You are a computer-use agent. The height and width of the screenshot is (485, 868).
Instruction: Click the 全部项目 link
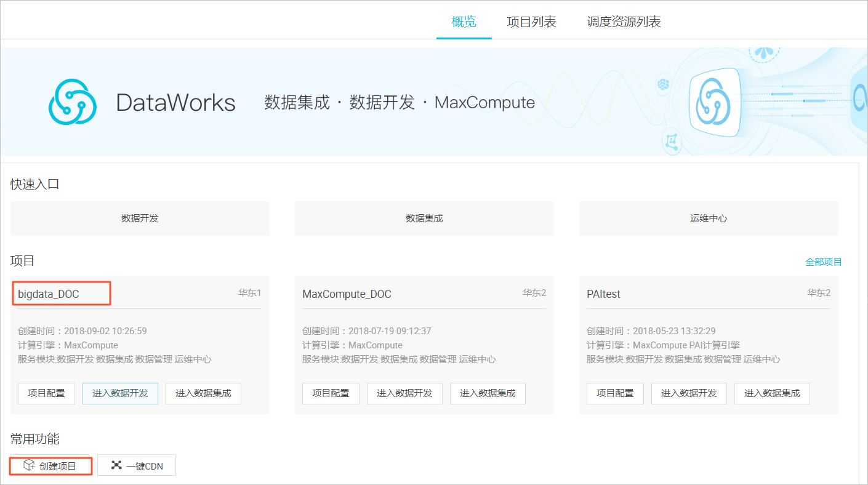[x=824, y=262]
